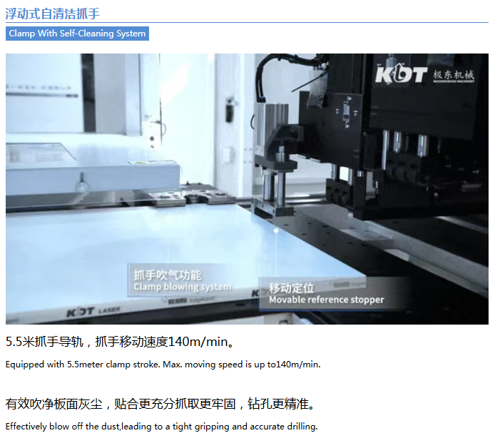Screen dimensions: 490x448
Task: Click the 'Equipped with 5.5meter clamp stroke' text
Action: (163, 365)
